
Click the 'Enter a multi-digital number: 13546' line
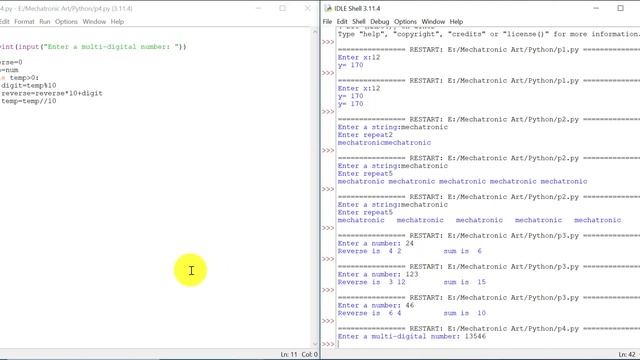coord(412,336)
